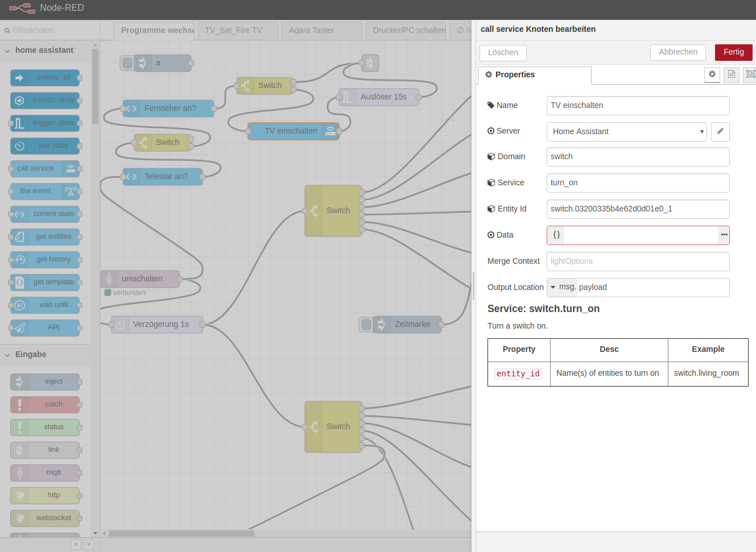Open the msg. output type dropdown

[561, 287]
